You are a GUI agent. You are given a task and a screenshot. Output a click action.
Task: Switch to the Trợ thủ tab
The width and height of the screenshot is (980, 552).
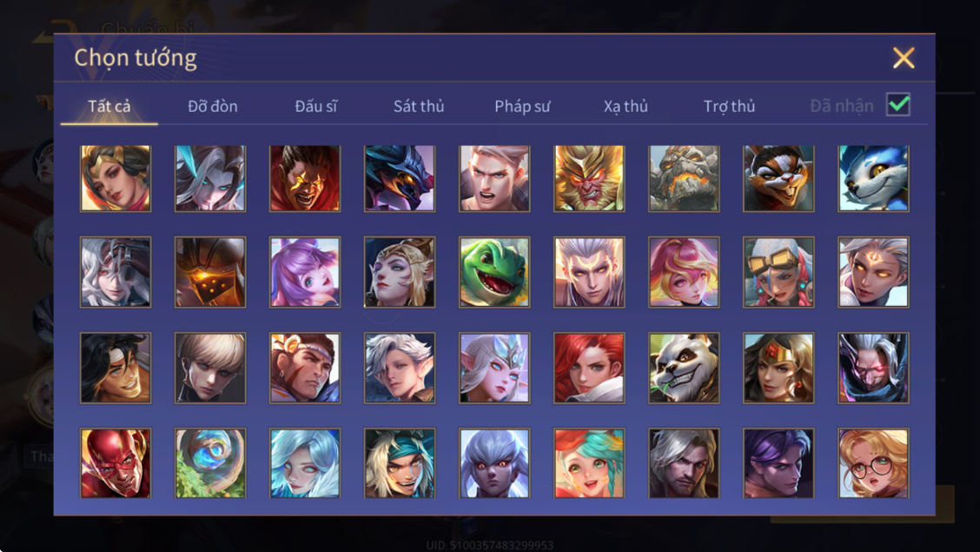pos(729,106)
